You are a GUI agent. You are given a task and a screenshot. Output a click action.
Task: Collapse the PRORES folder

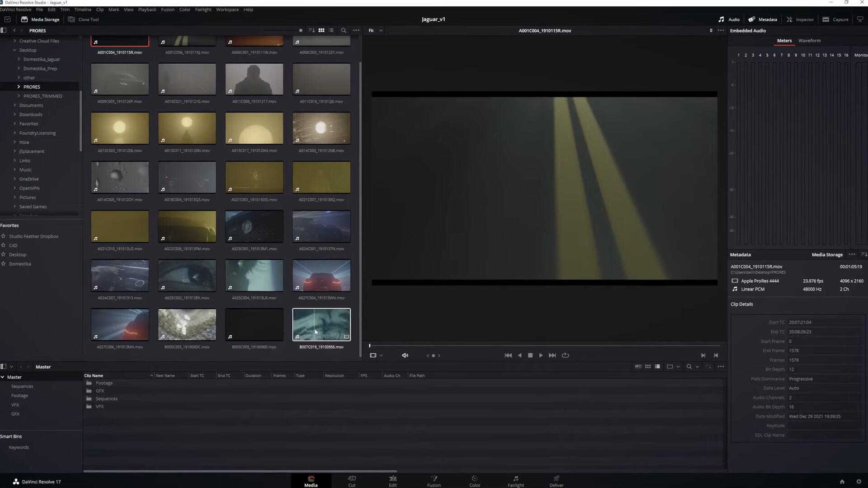(x=19, y=87)
